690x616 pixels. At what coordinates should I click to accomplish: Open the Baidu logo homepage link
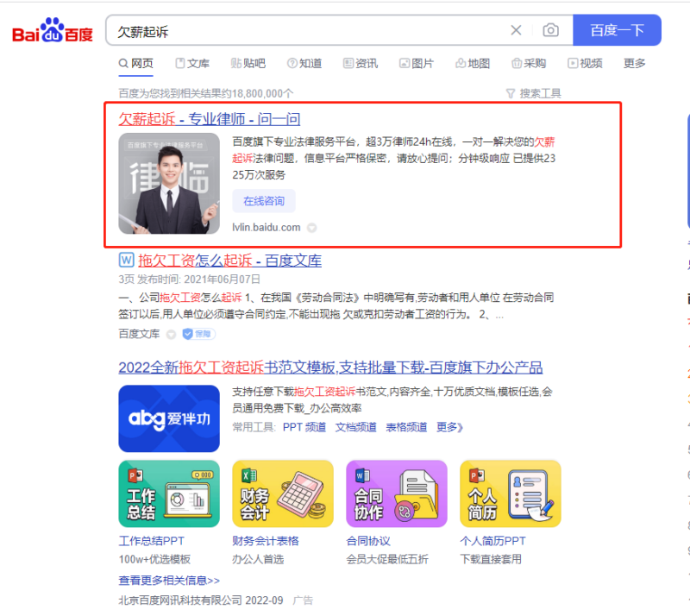pos(53,30)
